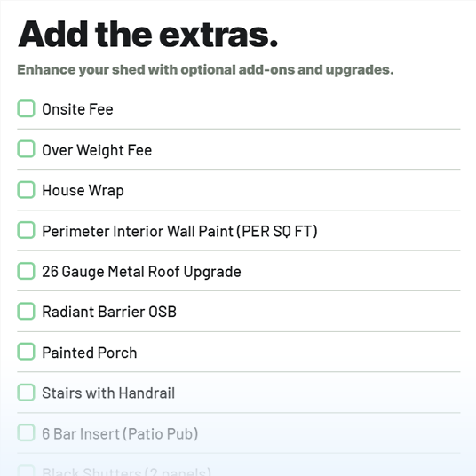
Task: Click the Perimeter Interior Wall Paint label
Action: click(179, 231)
